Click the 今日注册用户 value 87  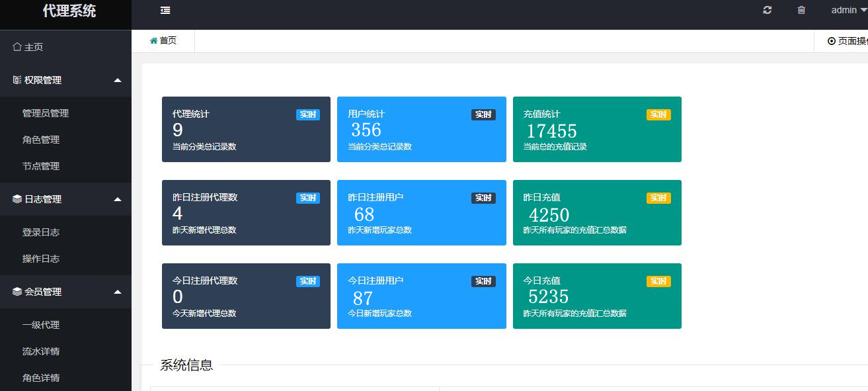363,298
